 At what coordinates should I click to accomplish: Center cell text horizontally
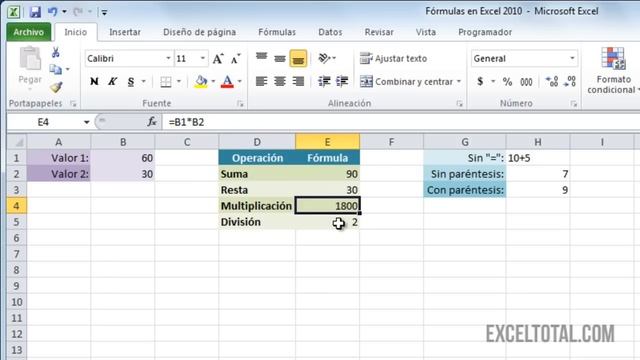[280, 81]
